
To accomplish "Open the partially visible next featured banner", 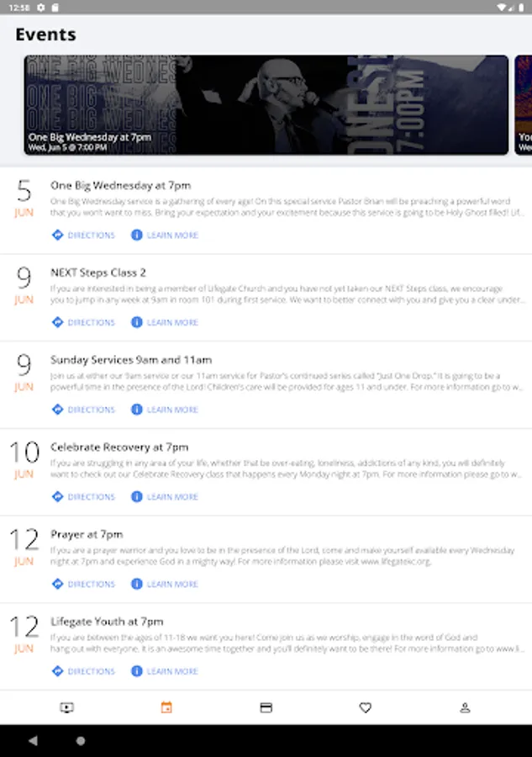I will point(524,105).
